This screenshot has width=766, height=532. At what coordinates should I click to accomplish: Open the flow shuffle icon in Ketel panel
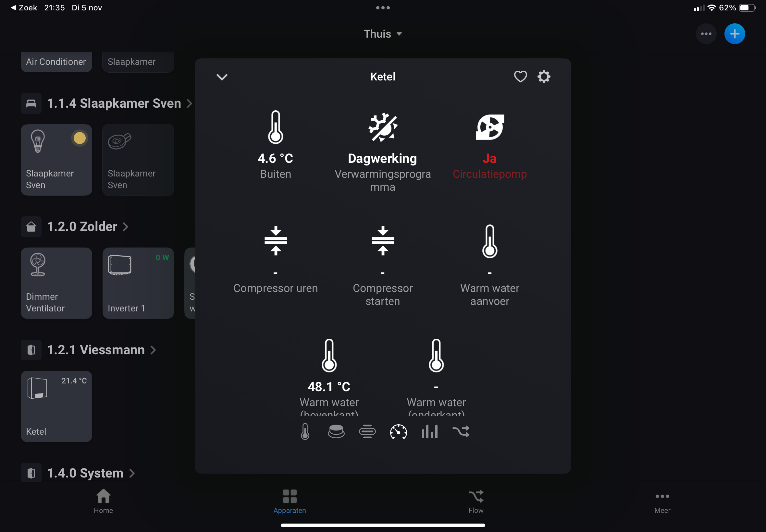coord(461,431)
